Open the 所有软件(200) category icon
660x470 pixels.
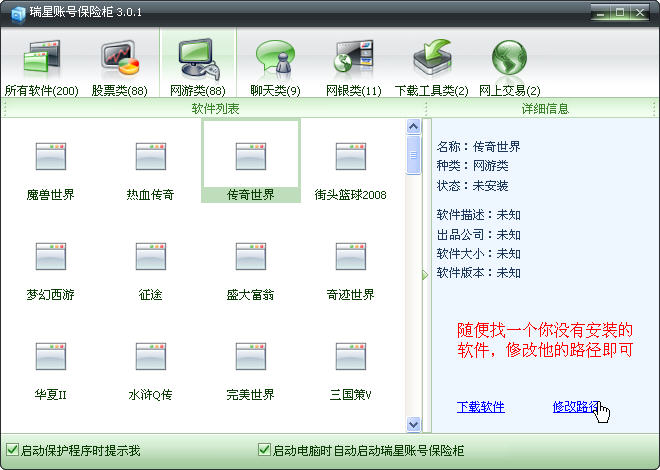point(42,58)
